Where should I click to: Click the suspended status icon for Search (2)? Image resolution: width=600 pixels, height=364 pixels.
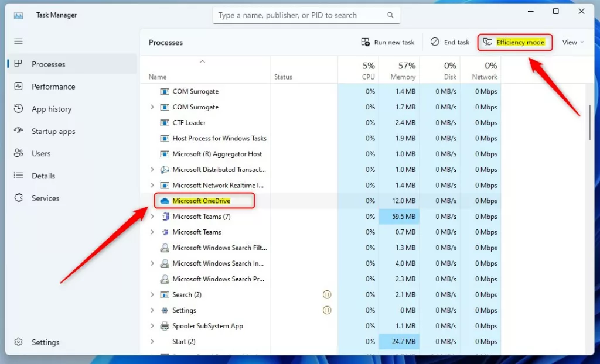click(327, 294)
